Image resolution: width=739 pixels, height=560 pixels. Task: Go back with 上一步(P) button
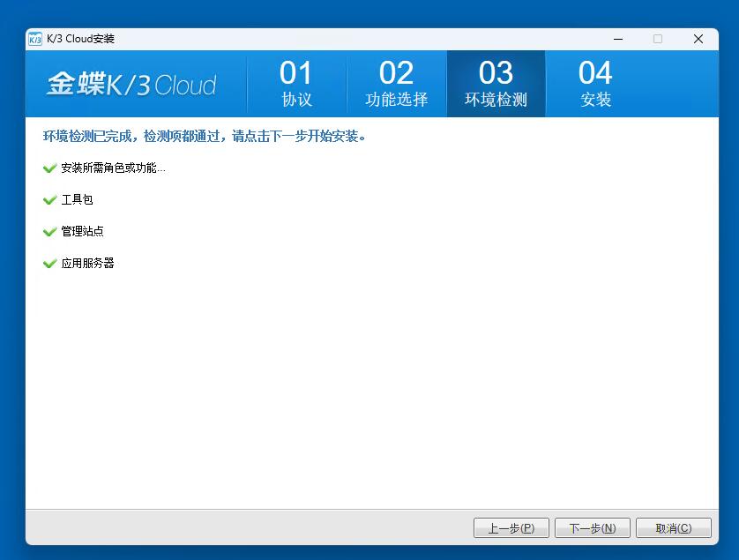click(x=511, y=528)
